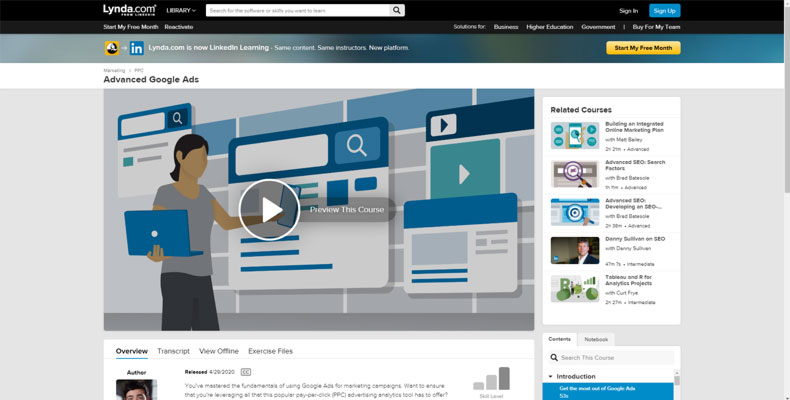Click the Sign Up button
The image size is (790, 400).
(x=665, y=11)
